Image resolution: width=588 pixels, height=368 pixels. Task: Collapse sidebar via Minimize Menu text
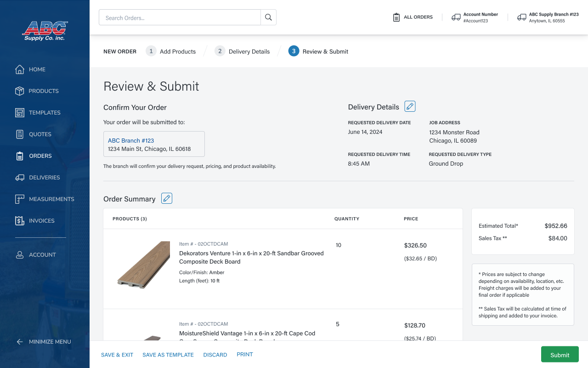pos(50,342)
